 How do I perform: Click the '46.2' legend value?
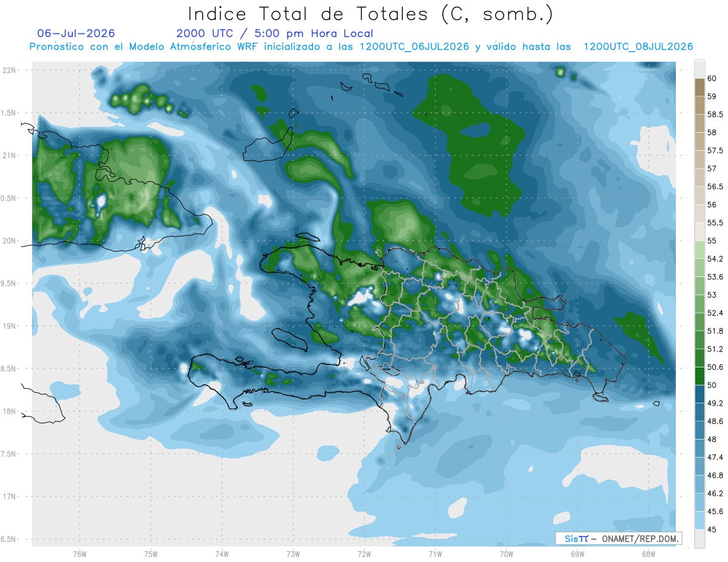click(x=716, y=494)
